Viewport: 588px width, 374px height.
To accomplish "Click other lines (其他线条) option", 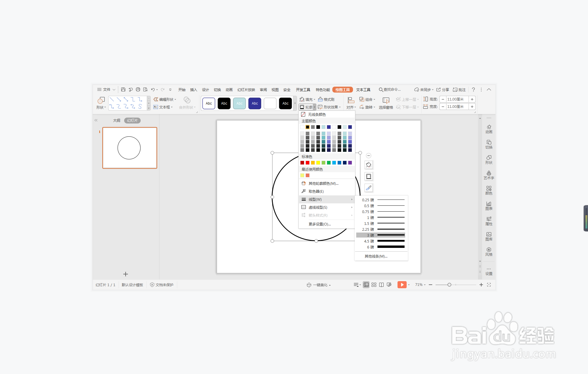I will (x=376, y=256).
